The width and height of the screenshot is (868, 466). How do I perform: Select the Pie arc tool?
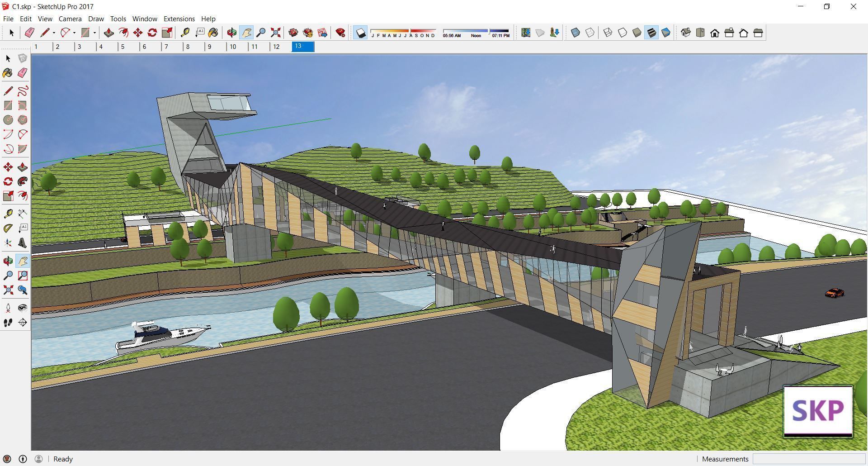(23, 149)
